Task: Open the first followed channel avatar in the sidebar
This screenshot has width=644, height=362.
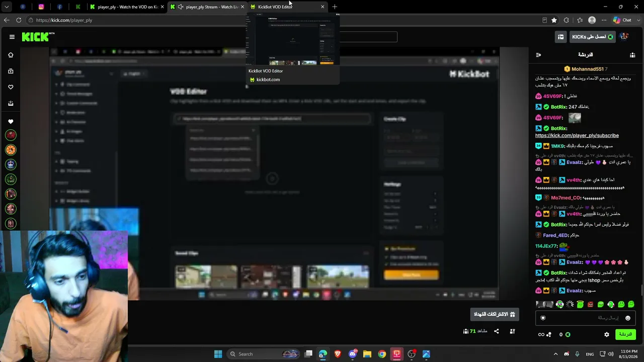Action: point(11,135)
